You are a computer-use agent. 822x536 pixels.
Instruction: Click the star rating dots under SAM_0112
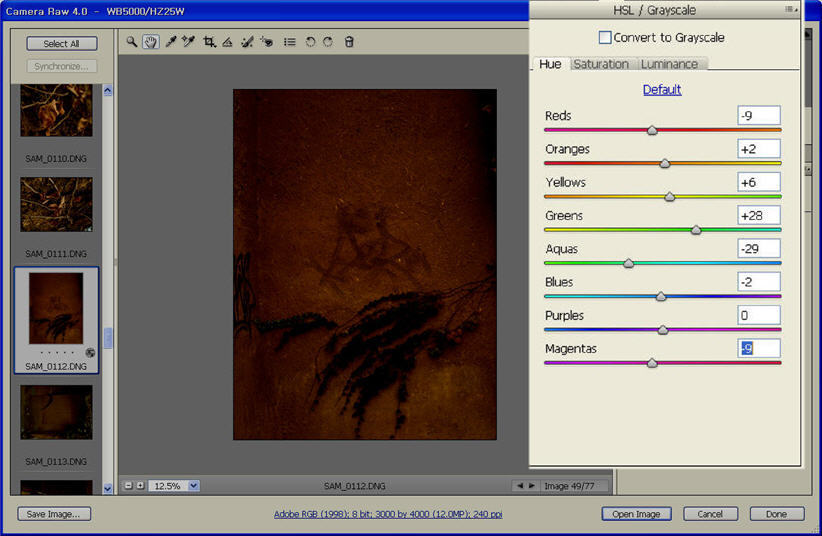(57, 352)
